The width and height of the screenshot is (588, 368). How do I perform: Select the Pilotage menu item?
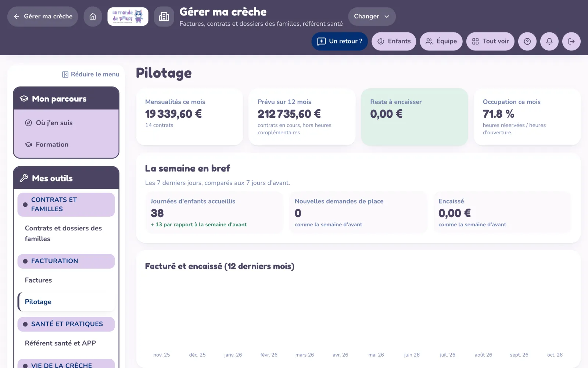coord(66,302)
